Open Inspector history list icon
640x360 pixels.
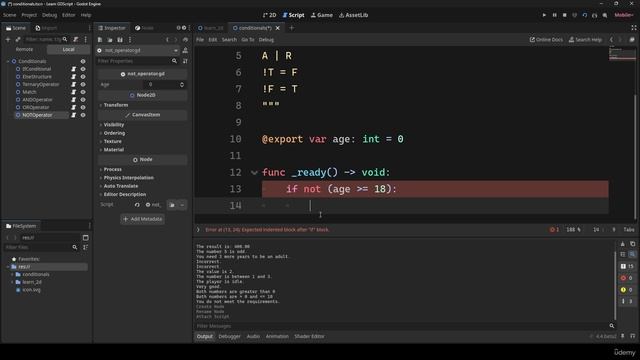(x=185, y=40)
